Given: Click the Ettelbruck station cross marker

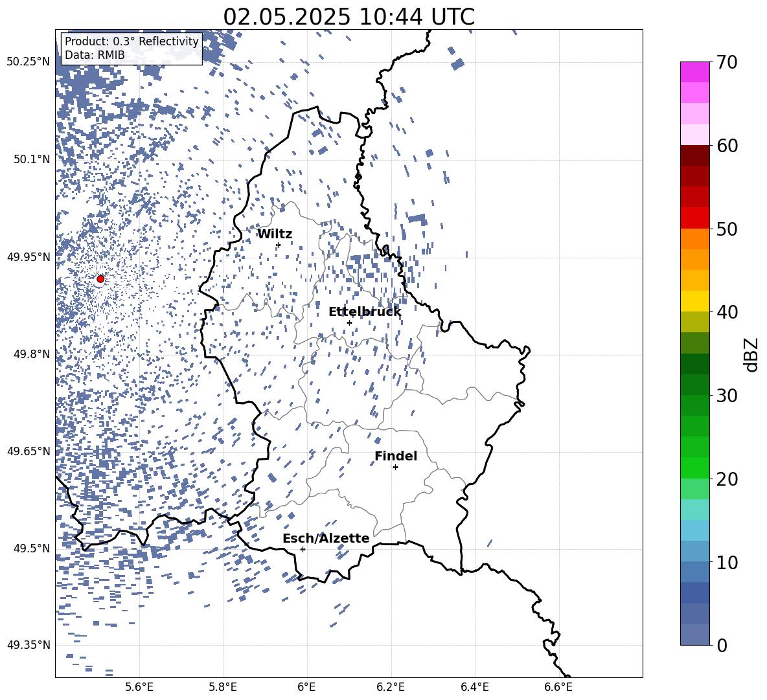Looking at the screenshot, I should pos(349,322).
